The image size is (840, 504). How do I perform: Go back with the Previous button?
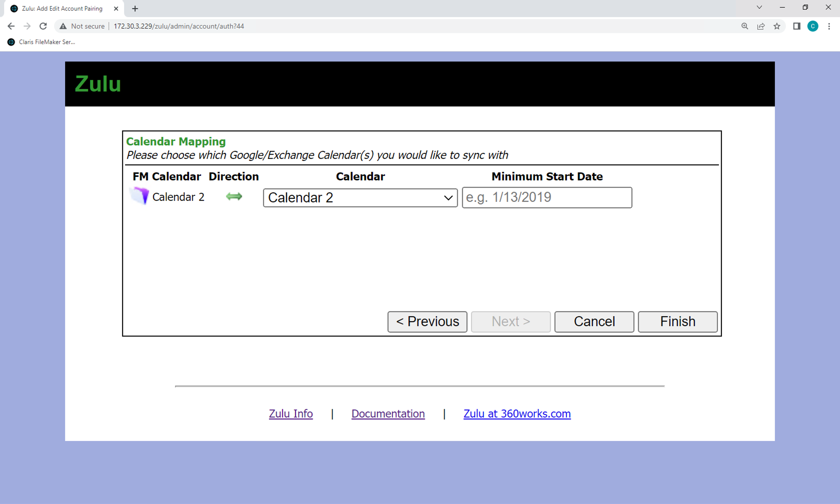pyautogui.click(x=427, y=321)
